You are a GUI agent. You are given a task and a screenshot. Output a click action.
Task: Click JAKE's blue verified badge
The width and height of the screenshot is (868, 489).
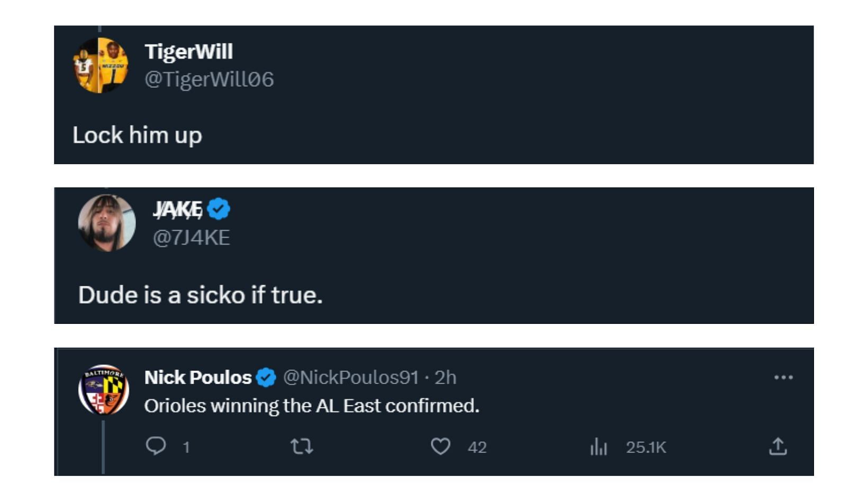coord(219,209)
